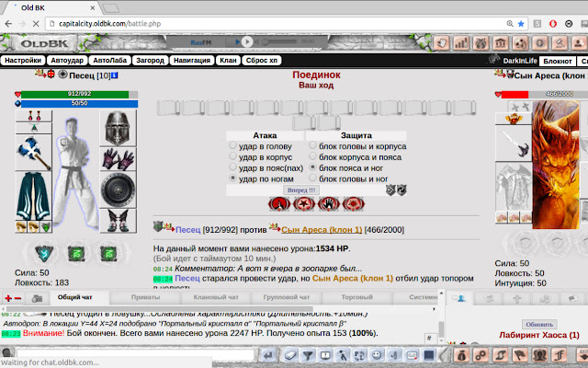Switch to Общий чат tab
Viewport: 588px width, 368px height.
(x=74, y=297)
